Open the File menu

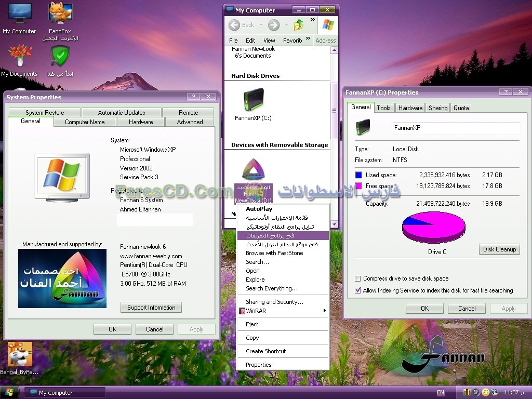(233, 41)
